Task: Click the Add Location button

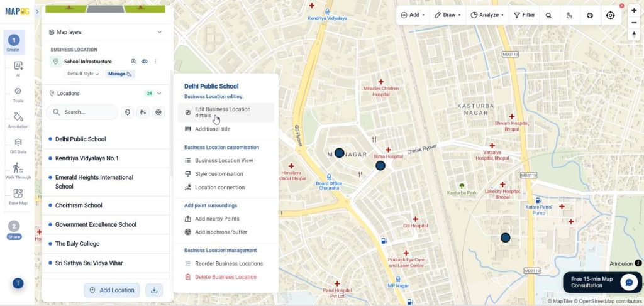Action: point(112,290)
